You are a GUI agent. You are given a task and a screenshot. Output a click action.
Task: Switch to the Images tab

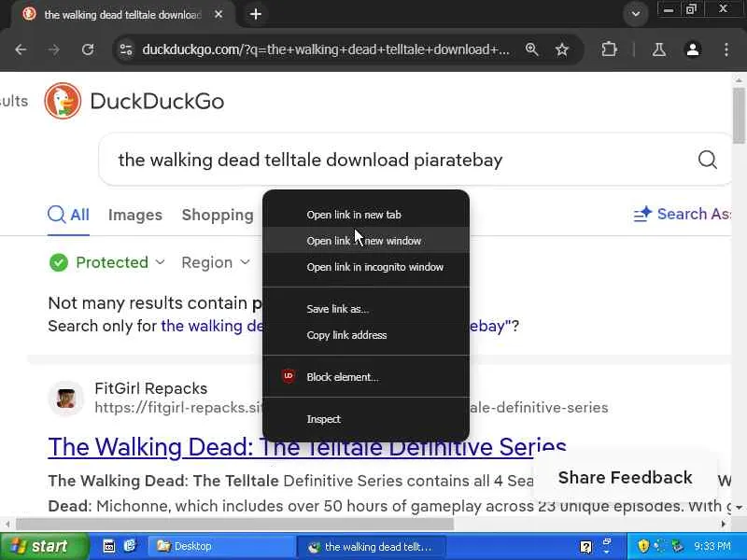coord(135,215)
